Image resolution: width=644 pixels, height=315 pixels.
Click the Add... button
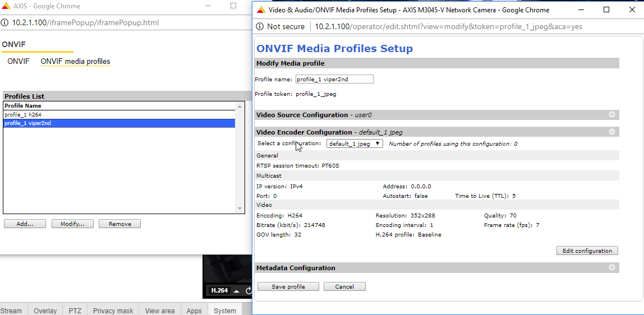click(x=25, y=224)
